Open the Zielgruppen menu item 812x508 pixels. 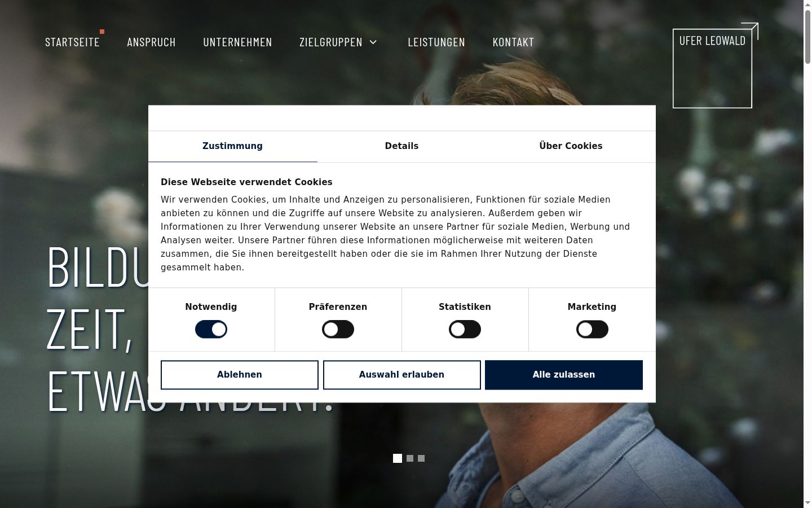pos(331,42)
